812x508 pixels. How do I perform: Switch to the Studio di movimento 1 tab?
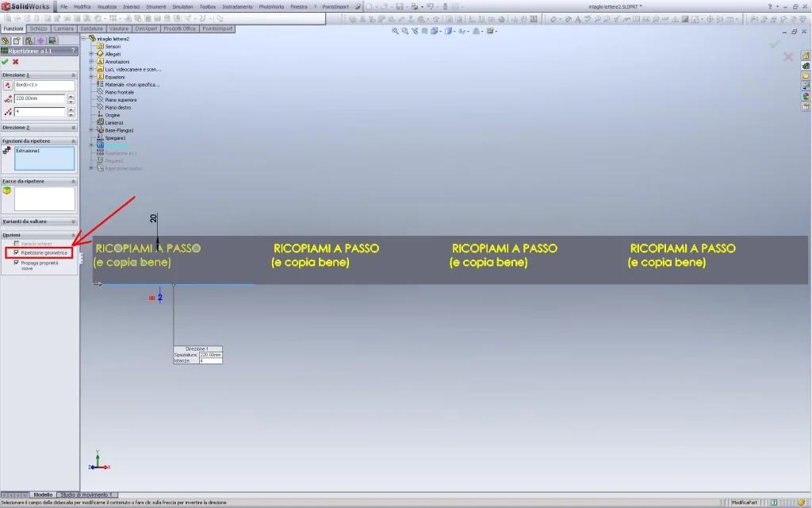click(86, 495)
